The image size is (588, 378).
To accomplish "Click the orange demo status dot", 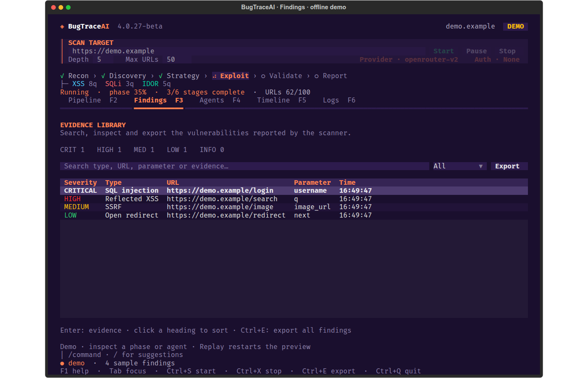I will pos(62,363).
